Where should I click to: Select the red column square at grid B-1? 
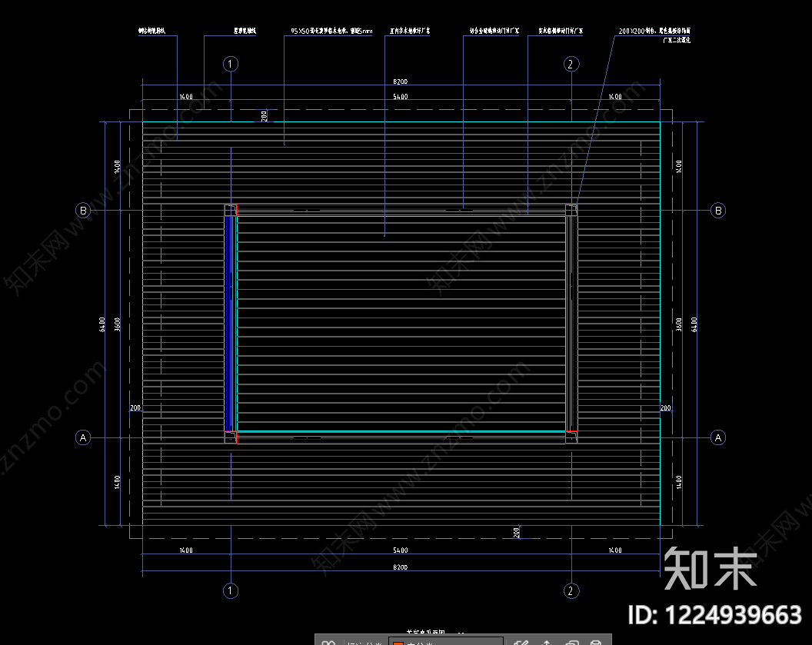point(231,210)
